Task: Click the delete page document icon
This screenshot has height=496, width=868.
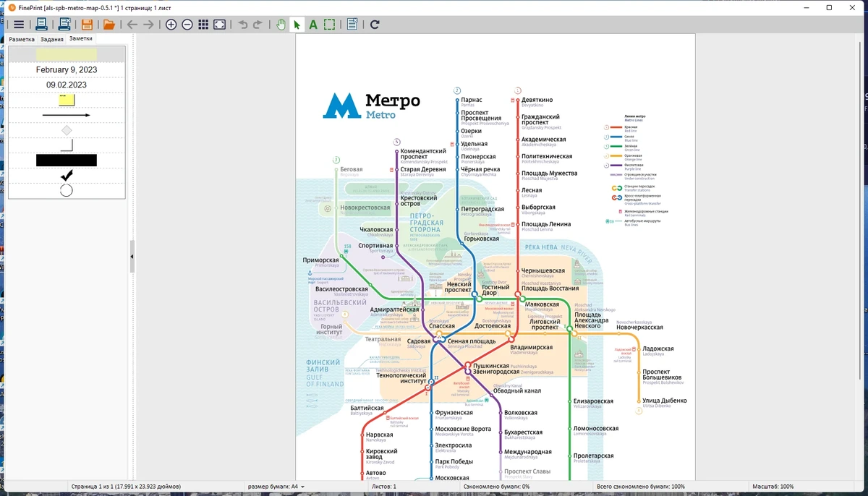Action: click(352, 25)
